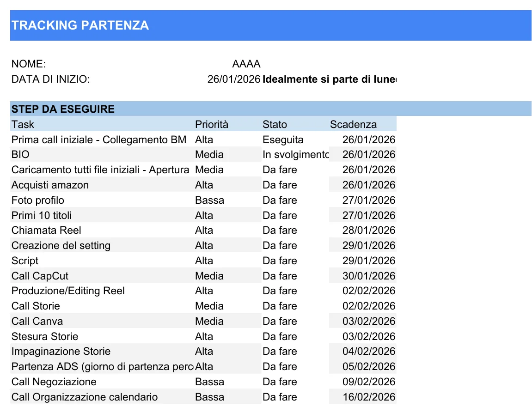Select the Chiamata Reel task cell
The width and height of the screenshot is (532, 413).
102,230
